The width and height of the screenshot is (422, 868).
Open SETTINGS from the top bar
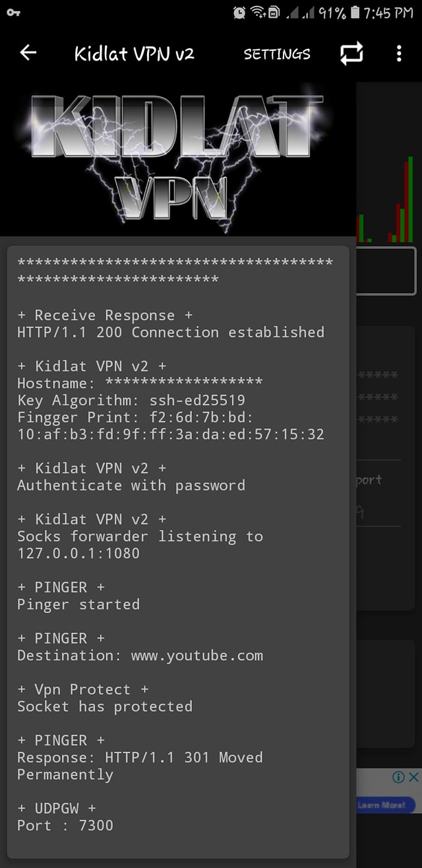coord(277,54)
